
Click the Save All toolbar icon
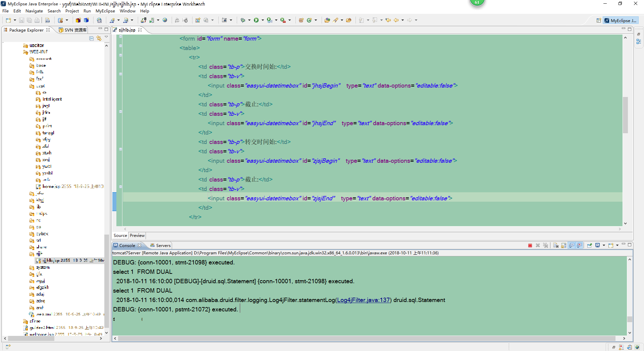coord(29,20)
